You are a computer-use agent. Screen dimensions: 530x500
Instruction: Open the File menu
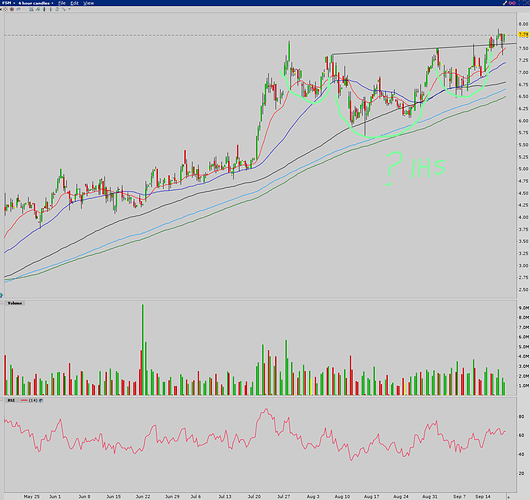point(62,3)
